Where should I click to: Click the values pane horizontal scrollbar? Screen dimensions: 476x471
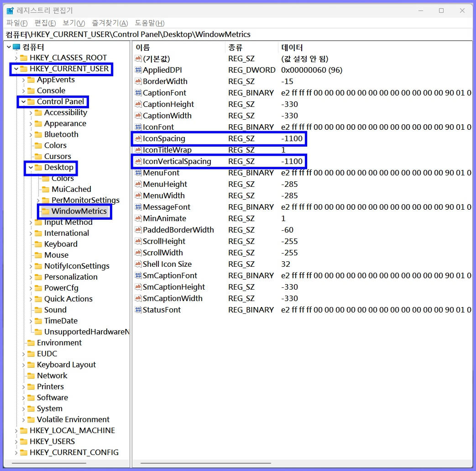click(205, 463)
